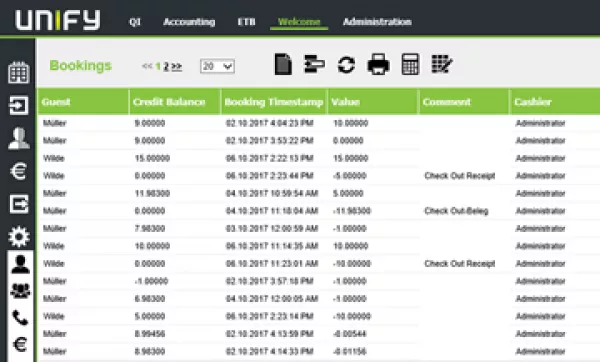Open the calendar icon in sidebar

coord(18,72)
